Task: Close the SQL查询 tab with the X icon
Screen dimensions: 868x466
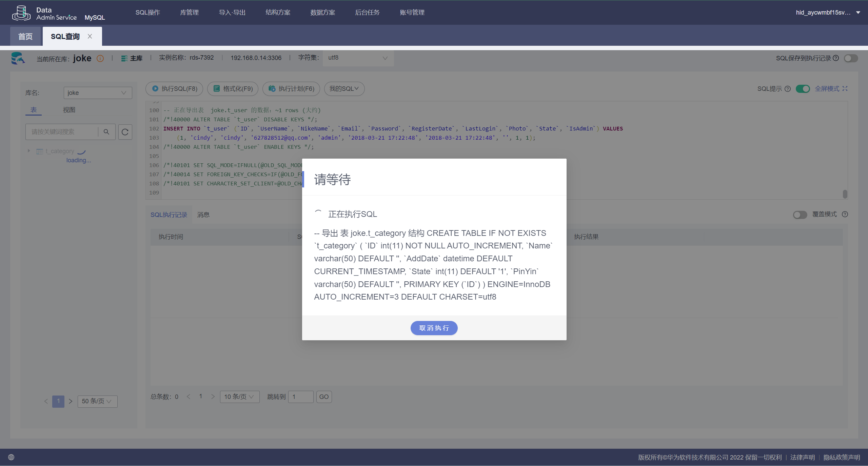Action: point(90,36)
